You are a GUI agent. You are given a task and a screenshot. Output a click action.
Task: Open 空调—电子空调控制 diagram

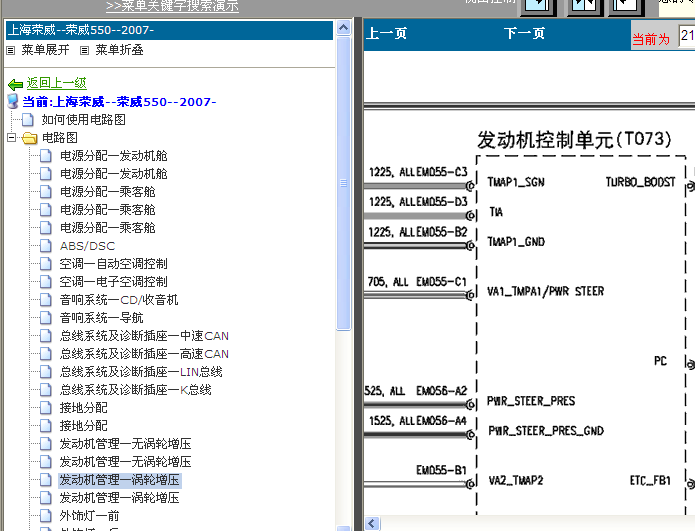[x=113, y=281]
